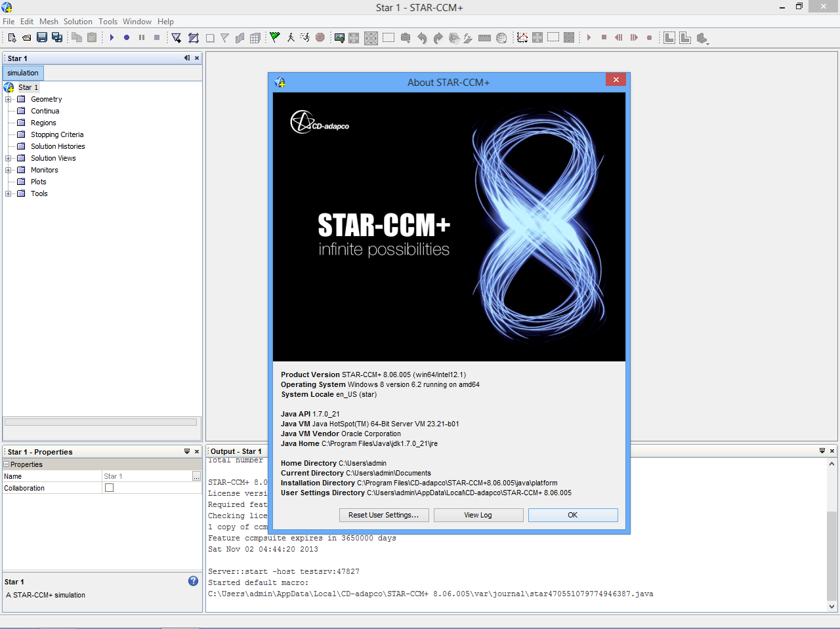Click the New Simulation toolbar icon
This screenshot has width=840, height=629.
click(12, 38)
